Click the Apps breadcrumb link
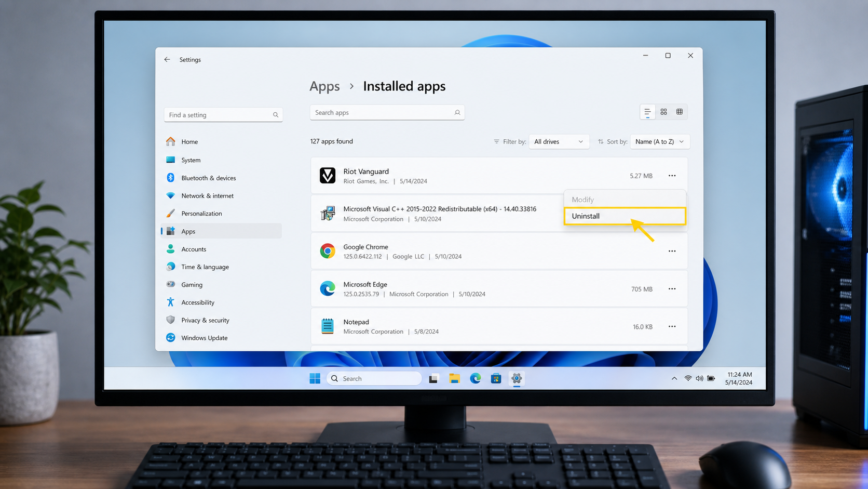The width and height of the screenshot is (868, 489). pos(324,86)
